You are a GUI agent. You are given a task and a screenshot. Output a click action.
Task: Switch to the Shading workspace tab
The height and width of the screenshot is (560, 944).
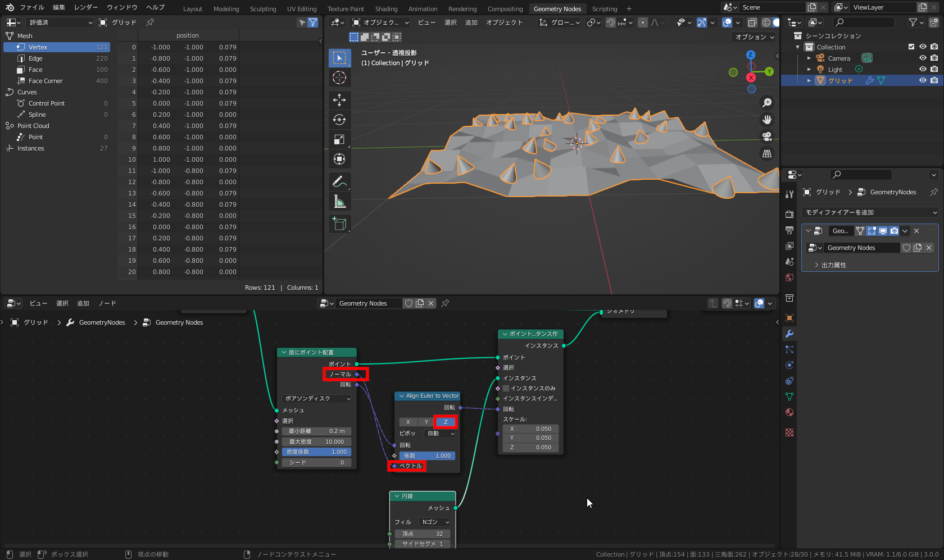coord(386,8)
